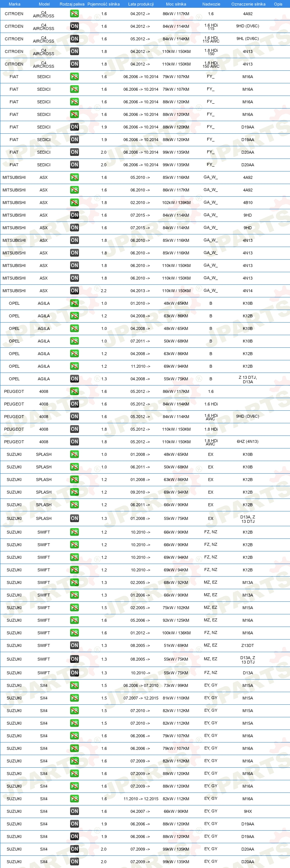Image resolution: width=290 pixels, height=868 pixels.
Task: Click the Rodzaj paliwa column header
Action: [72, 4]
